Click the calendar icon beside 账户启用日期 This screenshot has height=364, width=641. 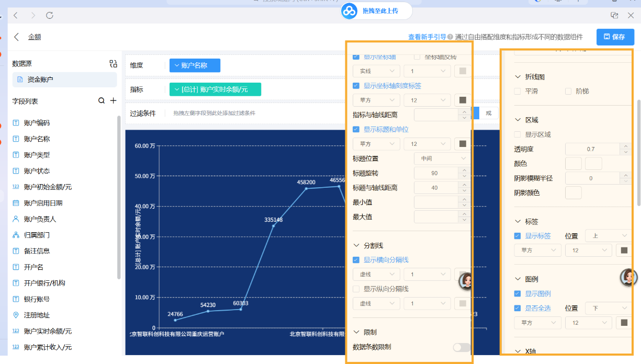[x=16, y=203]
